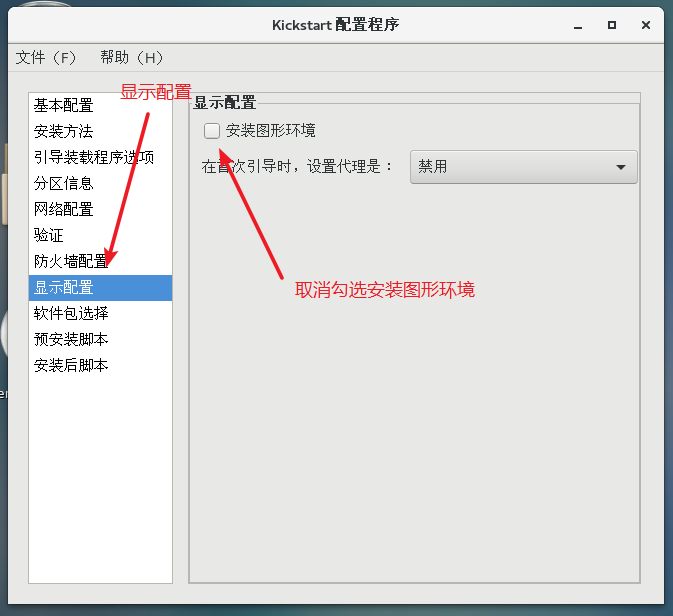Maximize the Kickstart window
The height and width of the screenshot is (616, 673).
pos(612,25)
